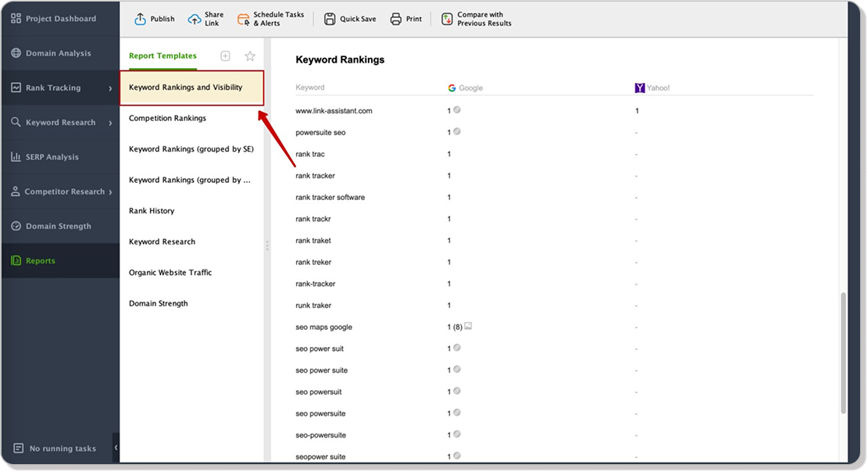
Task: Click the Keyword Research magnifier icon
Action: point(16,122)
